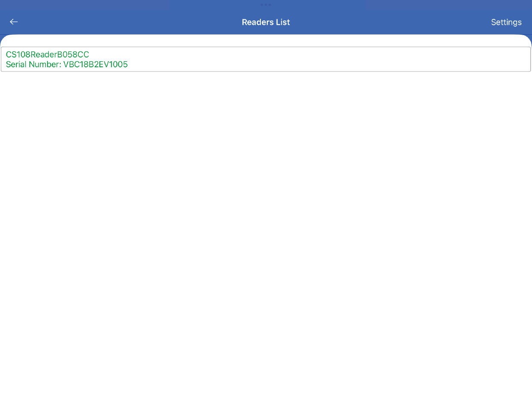Go back using the left arrow
The width and height of the screenshot is (532, 400).
[x=14, y=22]
